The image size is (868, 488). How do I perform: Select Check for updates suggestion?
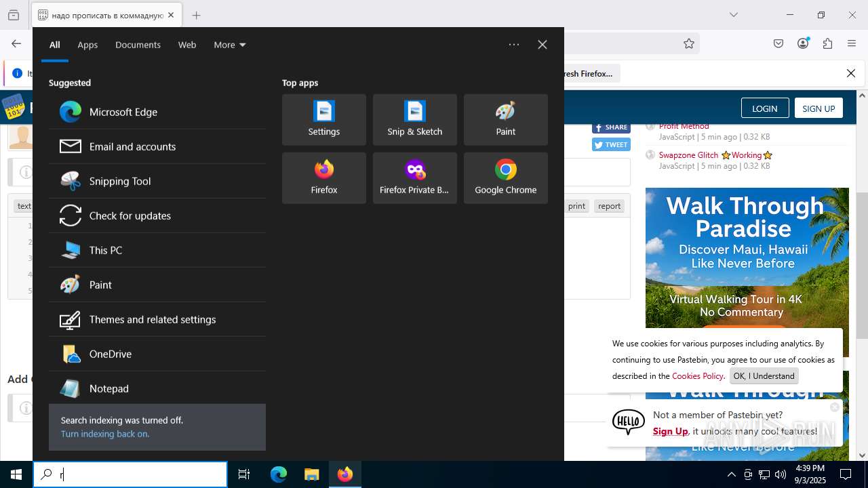[157, 216]
